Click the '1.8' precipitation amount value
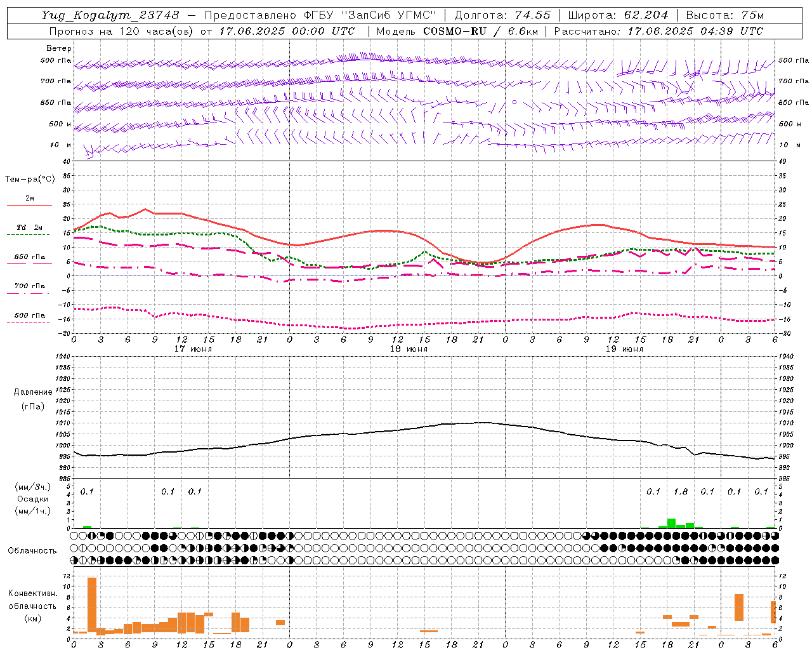The width and height of the screenshot is (812, 650). [681, 491]
